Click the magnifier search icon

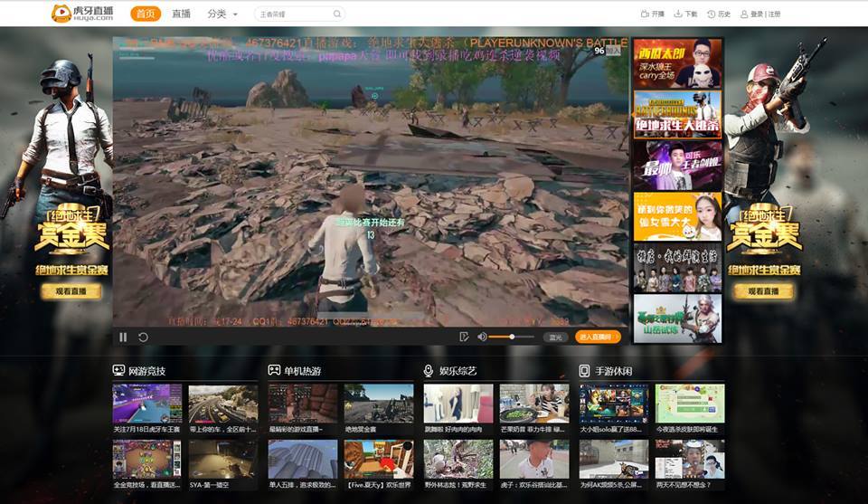[337, 14]
